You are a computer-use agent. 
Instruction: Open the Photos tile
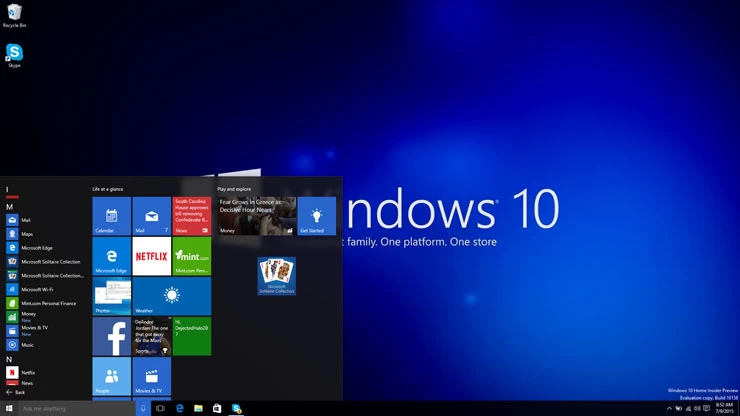(111, 296)
